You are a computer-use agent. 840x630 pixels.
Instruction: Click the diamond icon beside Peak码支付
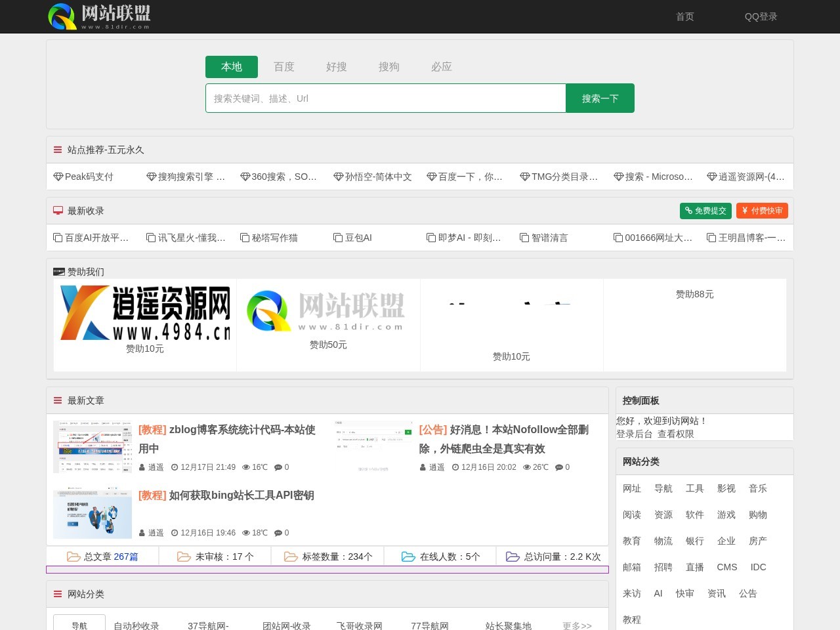tap(57, 177)
